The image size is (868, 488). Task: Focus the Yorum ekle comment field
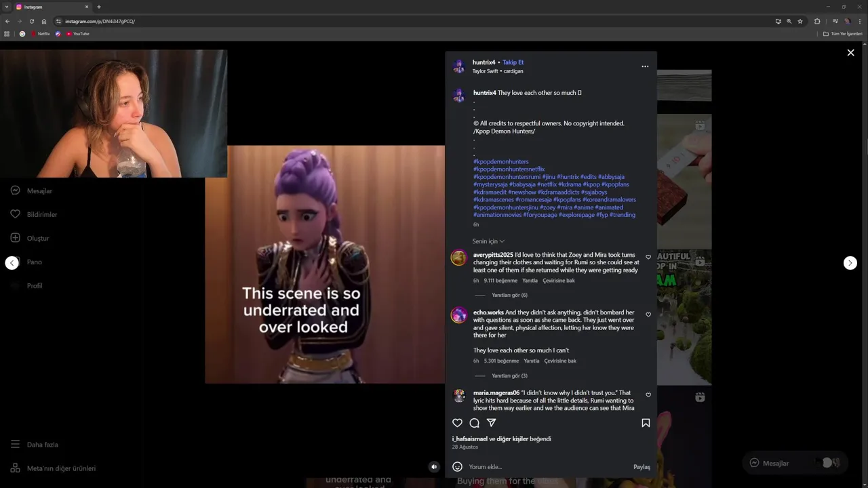[549, 467]
